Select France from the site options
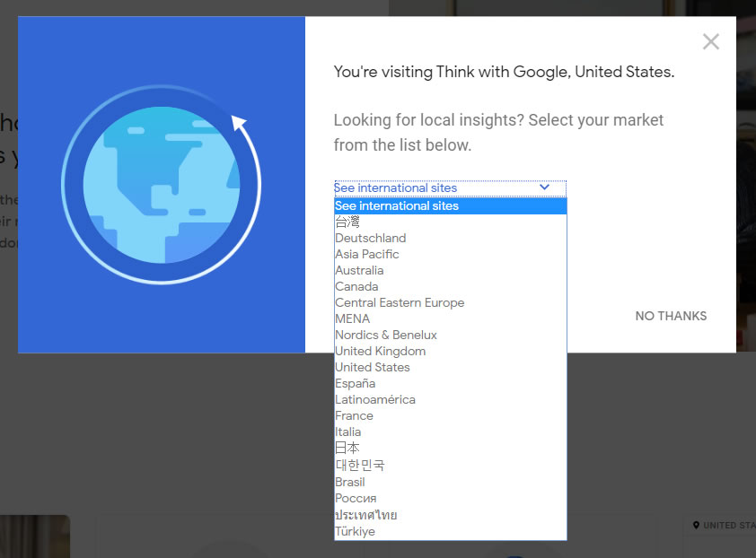Image resolution: width=756 pixels, height=558 pixels. [x=354, y=415]
